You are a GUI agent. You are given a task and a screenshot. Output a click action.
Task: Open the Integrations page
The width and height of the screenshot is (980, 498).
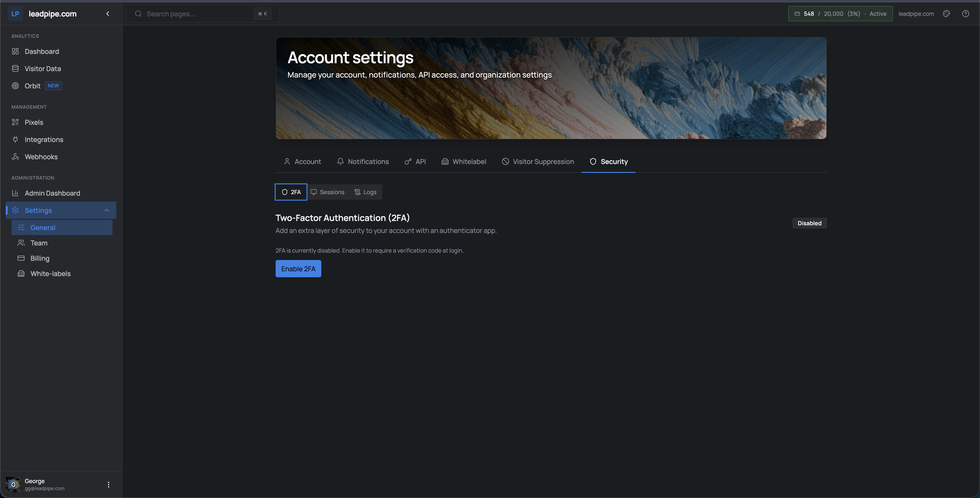[44, 139]
